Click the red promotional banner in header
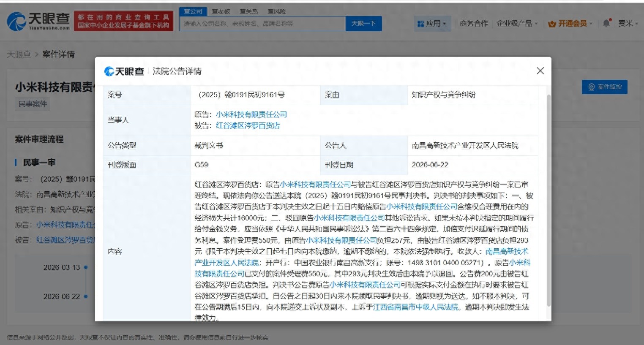644x345 pixels. coord(123,21)
